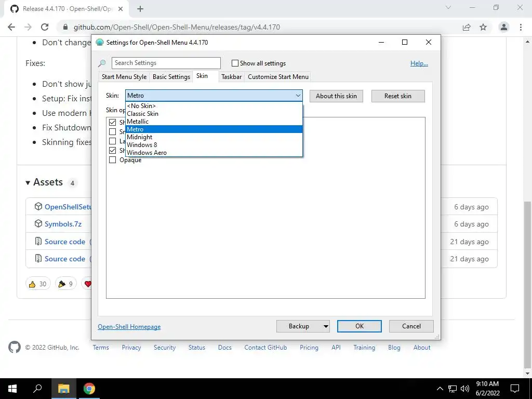The image size is (532, 399).
Task: Switch to Basic Settings tab
Action: coord(171,77)
